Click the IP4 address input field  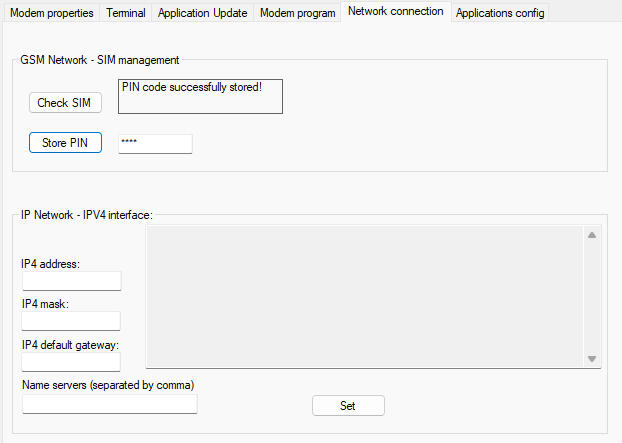71,281
